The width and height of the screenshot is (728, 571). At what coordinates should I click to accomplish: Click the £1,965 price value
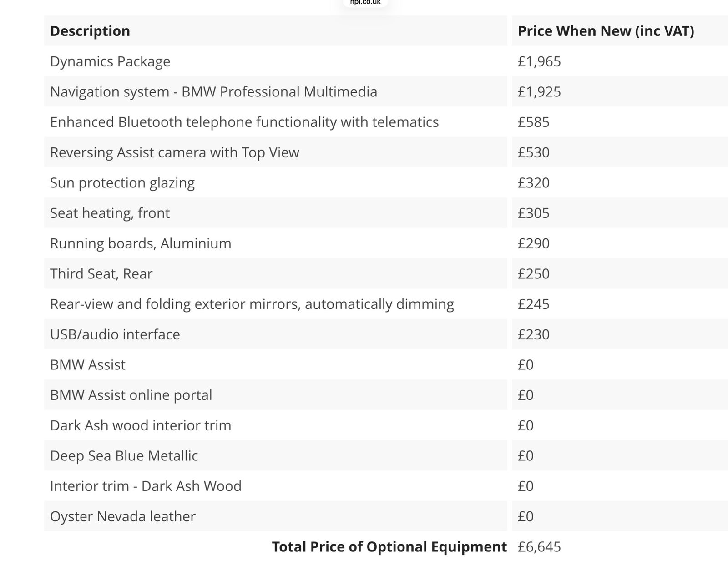[539, 61]
